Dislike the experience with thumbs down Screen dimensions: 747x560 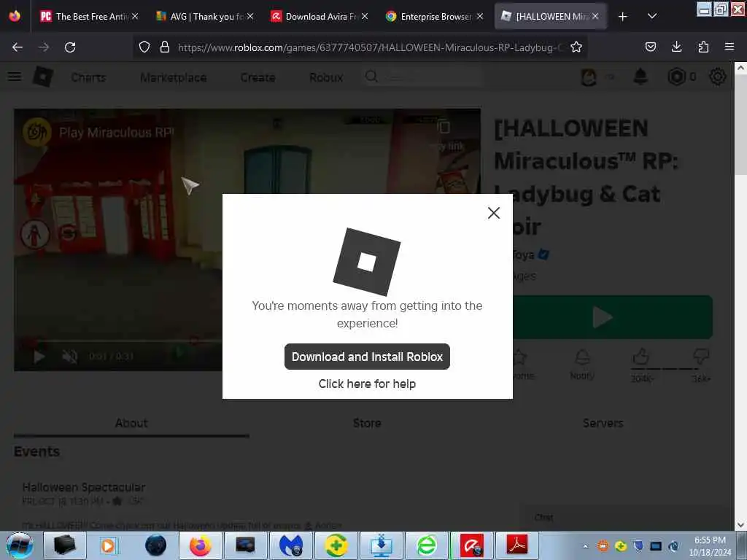click(x=701, y=356)
